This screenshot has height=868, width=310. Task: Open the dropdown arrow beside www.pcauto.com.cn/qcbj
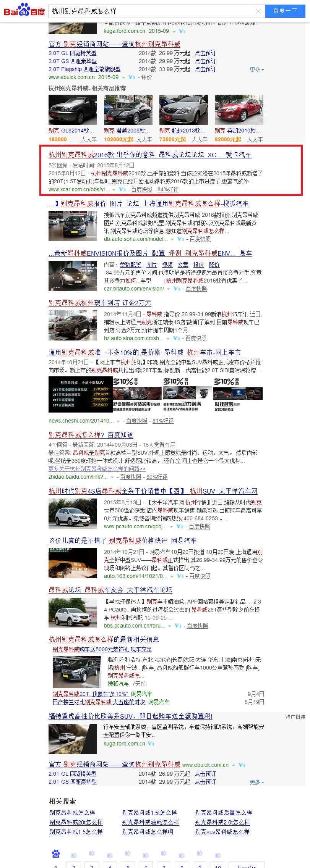tap(172, 527)
